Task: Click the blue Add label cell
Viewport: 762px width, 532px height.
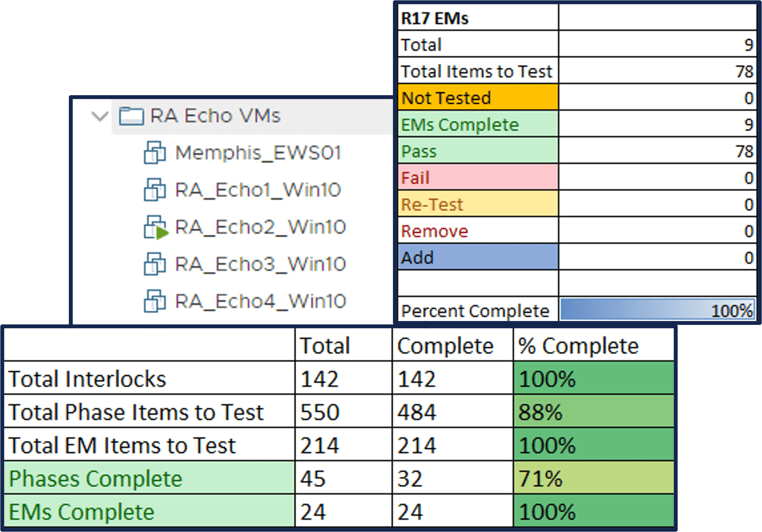Action: coord(478,257)
